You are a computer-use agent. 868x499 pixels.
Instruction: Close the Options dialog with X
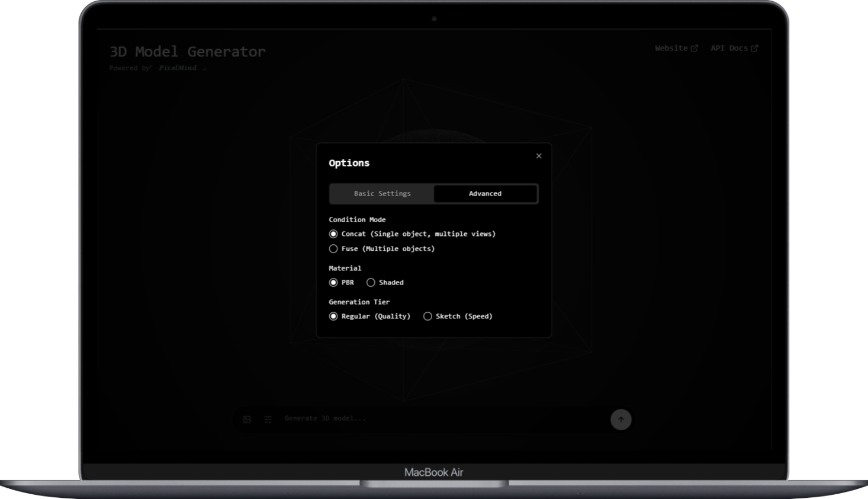pyautogui.click(x=539, y=156)
